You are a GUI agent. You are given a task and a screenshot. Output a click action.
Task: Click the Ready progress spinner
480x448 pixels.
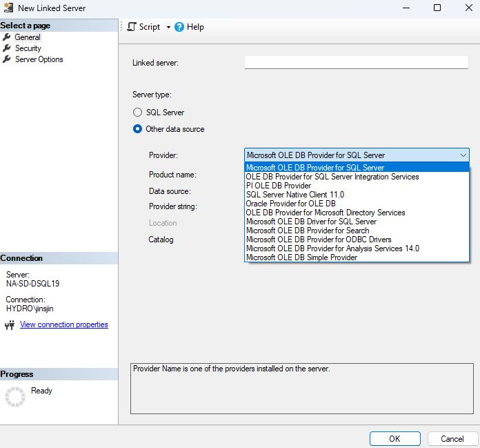[x=15, y=397]
